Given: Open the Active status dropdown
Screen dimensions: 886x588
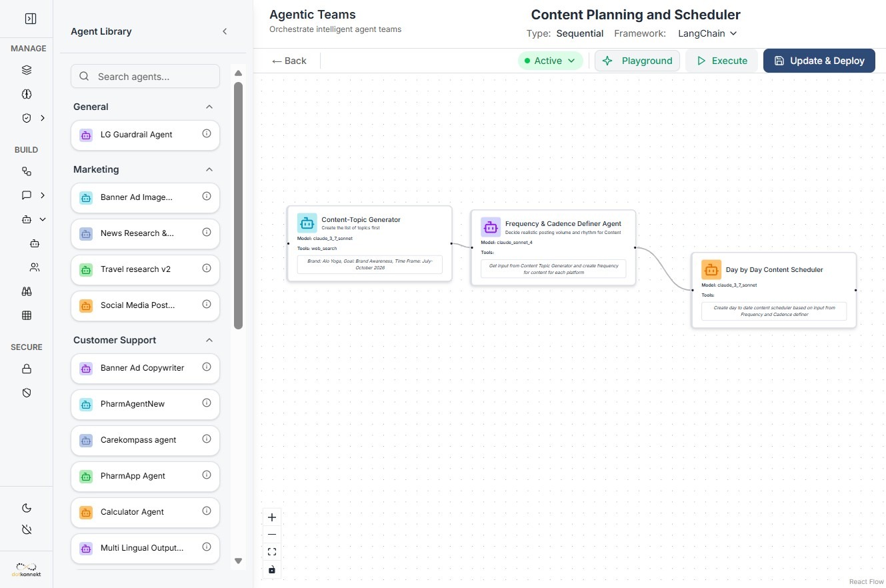Looking at the screenshot, I should 550,61.
